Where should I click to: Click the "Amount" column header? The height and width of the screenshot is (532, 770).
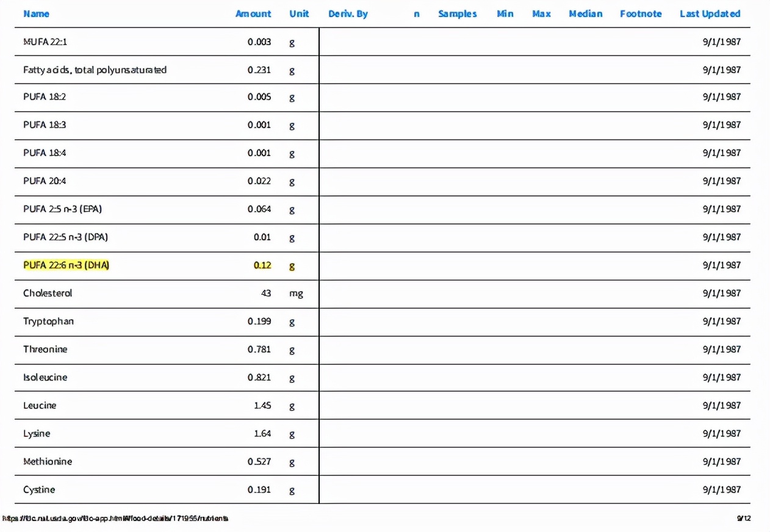253,13
